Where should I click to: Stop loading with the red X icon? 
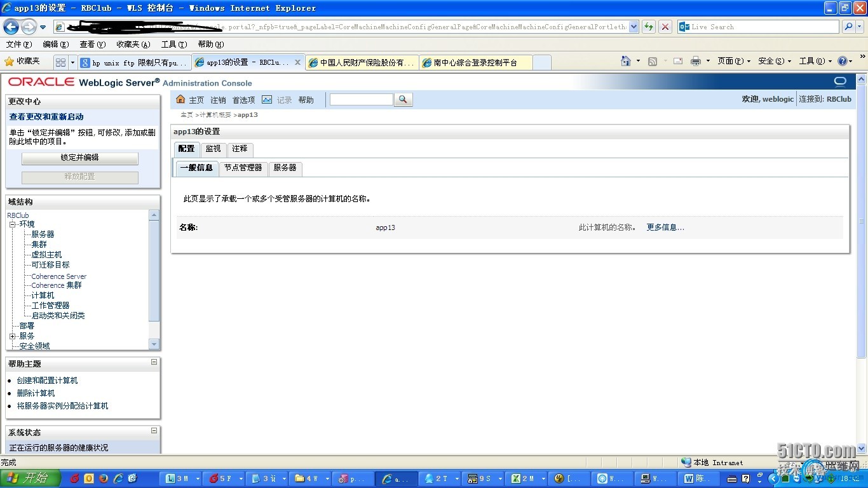pyautogui.click(x=665, y=27)
